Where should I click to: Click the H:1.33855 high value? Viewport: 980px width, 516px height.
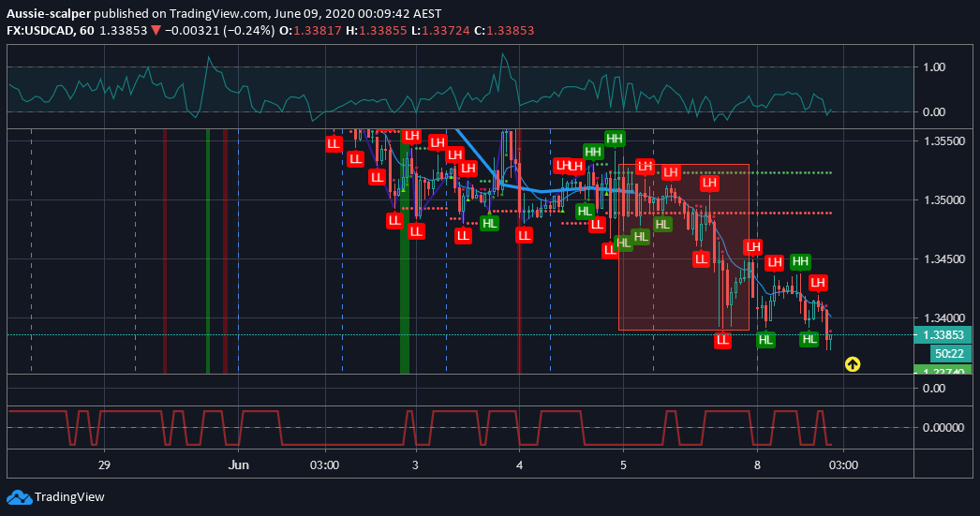(376, 31)
